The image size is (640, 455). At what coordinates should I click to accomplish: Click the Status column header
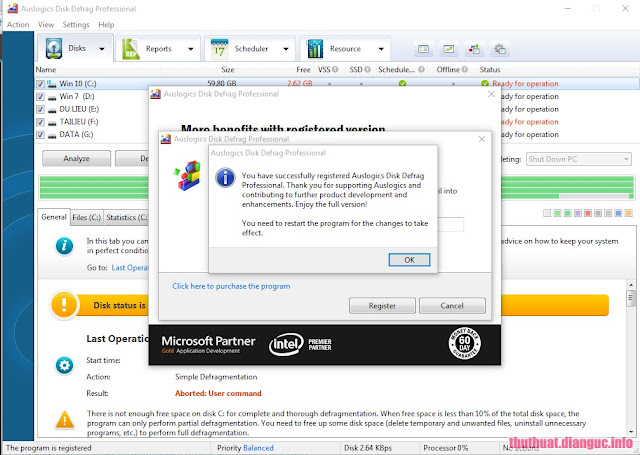coord(490,70)
